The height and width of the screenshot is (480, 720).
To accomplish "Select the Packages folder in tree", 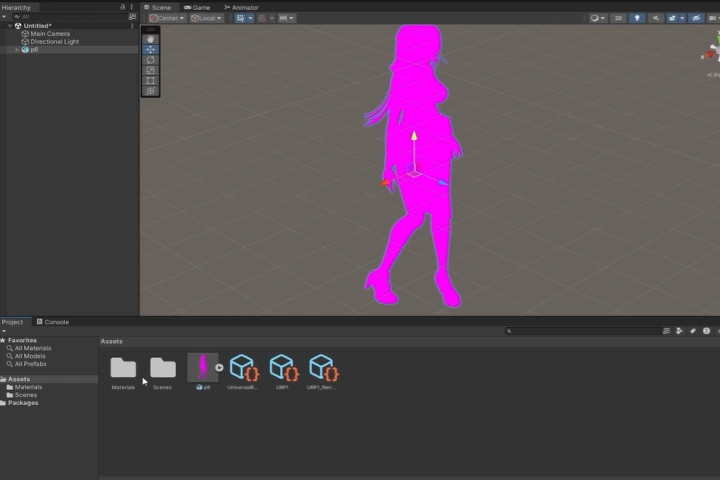I will point(19,403).
